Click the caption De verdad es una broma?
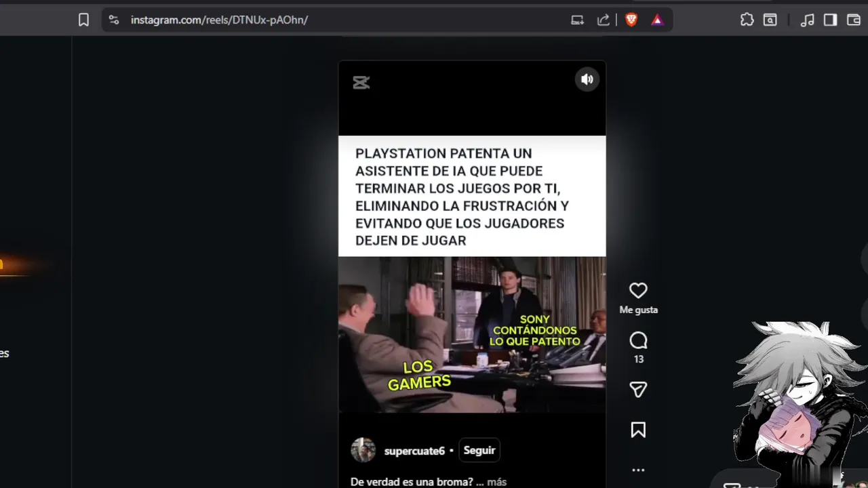 point(412,482)
